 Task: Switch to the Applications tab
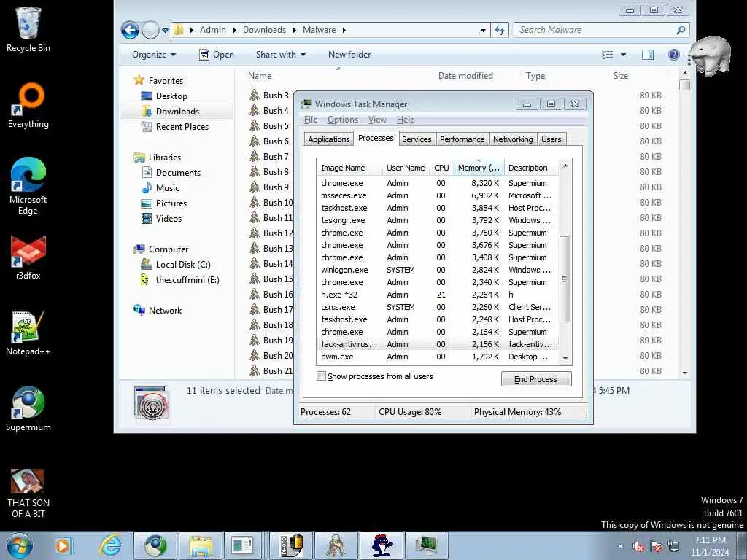[329, 139]
